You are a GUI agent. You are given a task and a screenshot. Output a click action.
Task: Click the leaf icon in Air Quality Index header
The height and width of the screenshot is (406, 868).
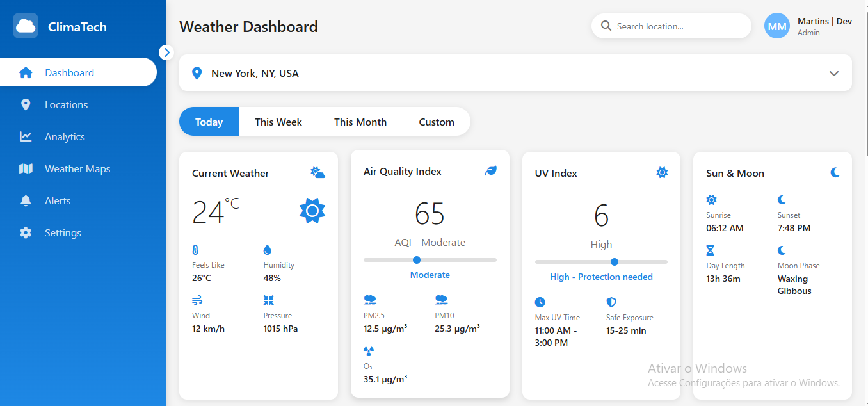click(x=491, y=171)
